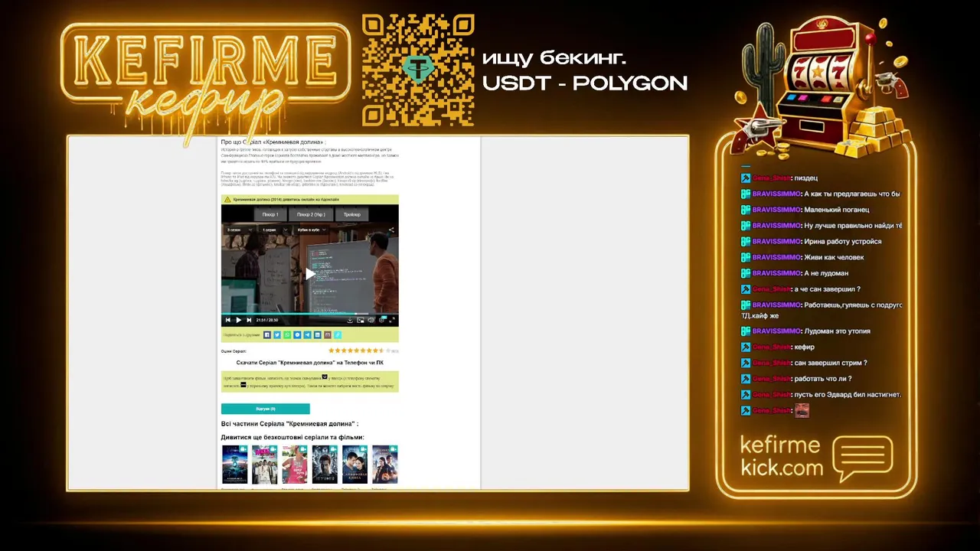Click the download icon in player controls
Image resolution: width=980 pixels, height=551 pixels.
(350, 320)
